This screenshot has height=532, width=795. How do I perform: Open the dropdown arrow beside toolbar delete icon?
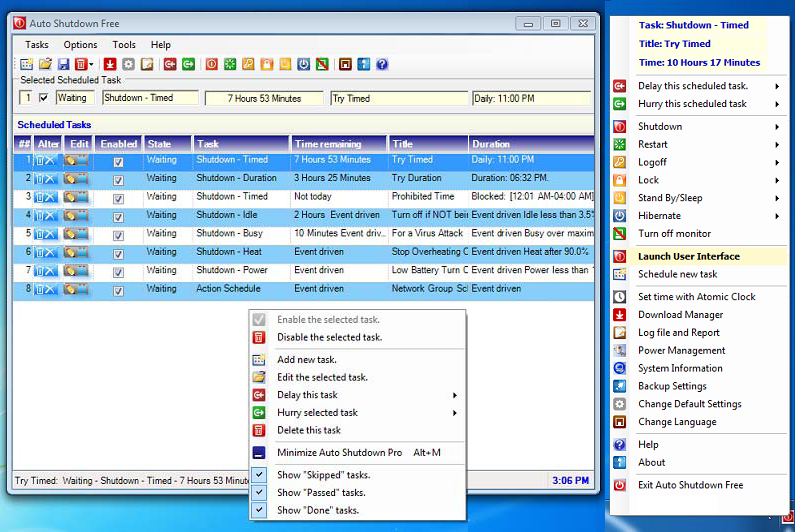(91, 64)
